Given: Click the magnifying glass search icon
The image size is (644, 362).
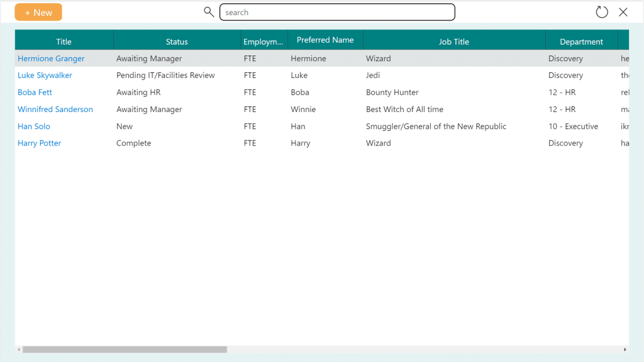Looking at the screenshot, I should tap(209, 12).
